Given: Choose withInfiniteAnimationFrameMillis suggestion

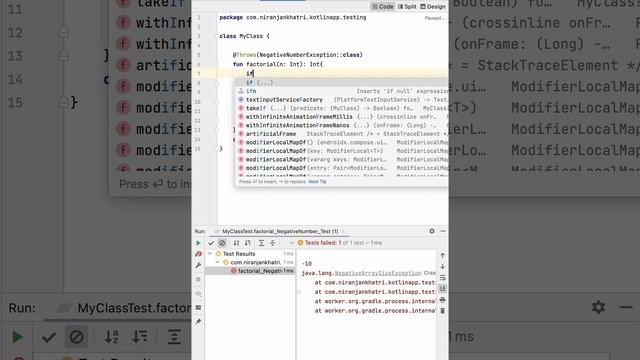Looking at the screenshot, I should click(341, 117).
